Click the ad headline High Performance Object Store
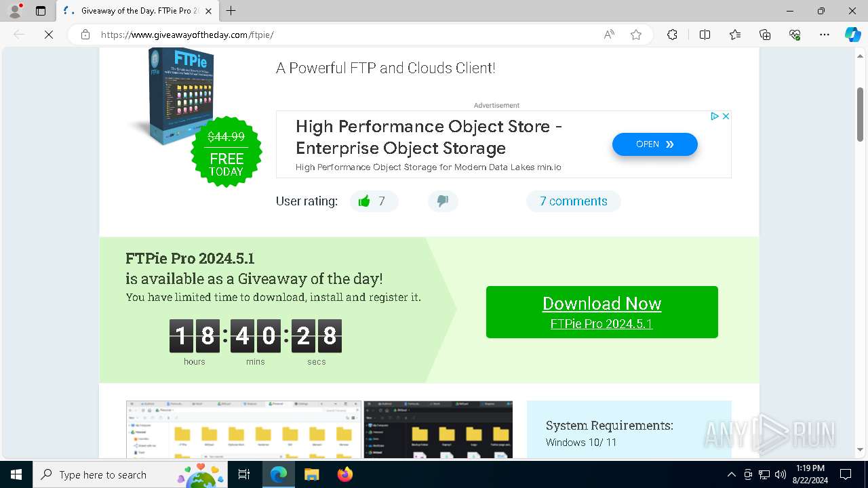The image size is (868, 488). pyautogui.click(x=429, y=137)
